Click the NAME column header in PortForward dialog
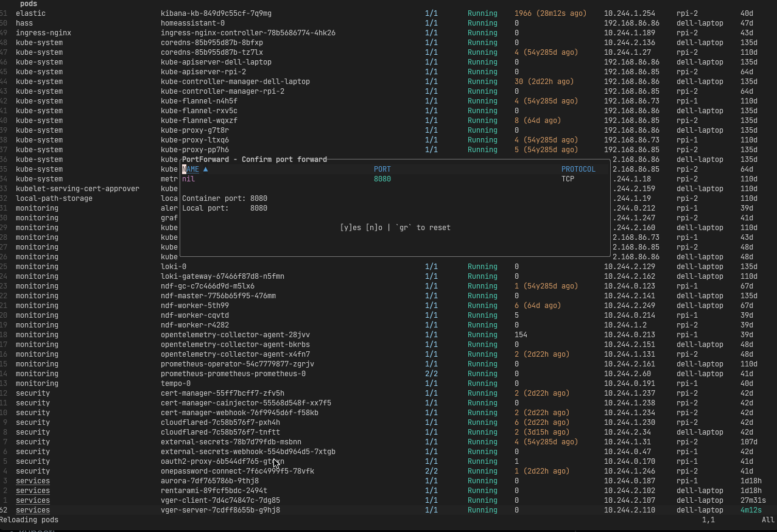Screen dimensions: 777x532 (x=191, y=169)
